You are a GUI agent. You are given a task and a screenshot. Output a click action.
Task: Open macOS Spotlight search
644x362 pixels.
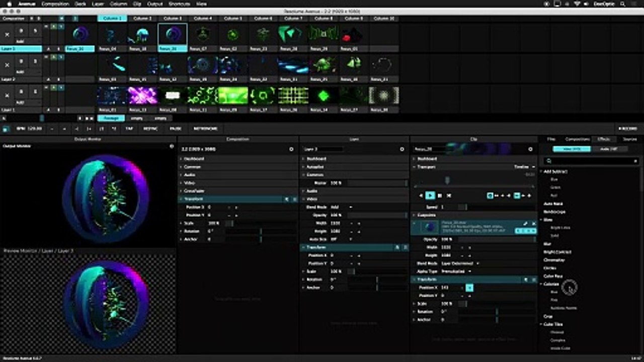[623, 4]
